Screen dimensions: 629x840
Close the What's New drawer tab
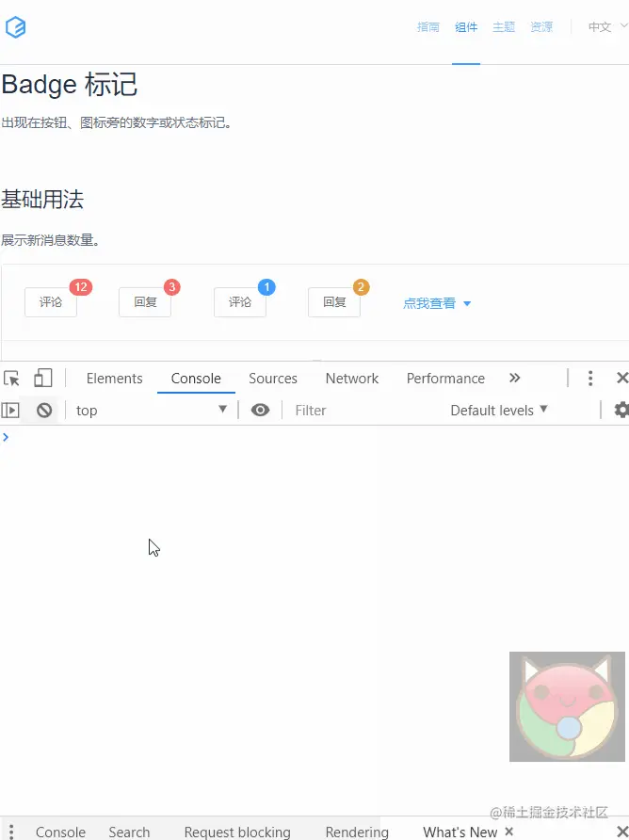tap(509, 832)
